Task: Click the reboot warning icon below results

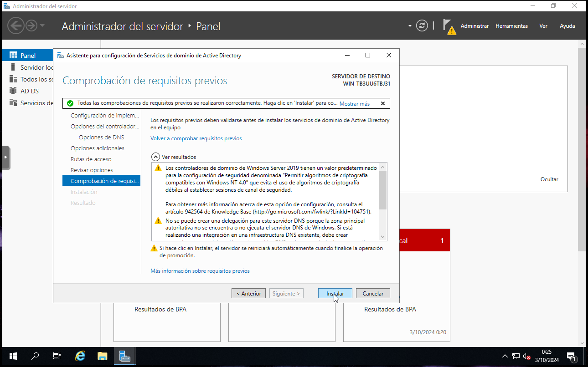Action: (x=154, y=249)
